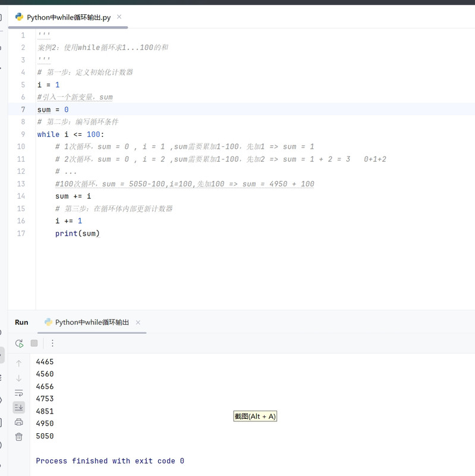This screenshot has width=475, height=476.
Task: Close the Python中while循环输出.py editor tab
Action: [119, 17]
